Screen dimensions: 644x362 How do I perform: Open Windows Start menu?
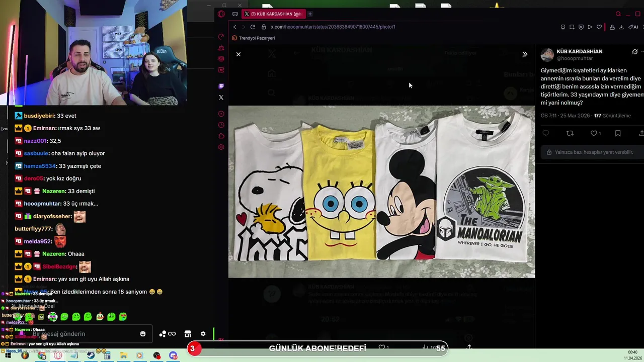[x=9, y=355]
